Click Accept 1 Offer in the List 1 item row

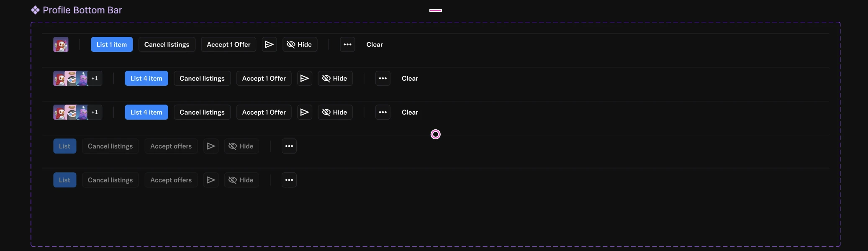[x=229, y=44]
